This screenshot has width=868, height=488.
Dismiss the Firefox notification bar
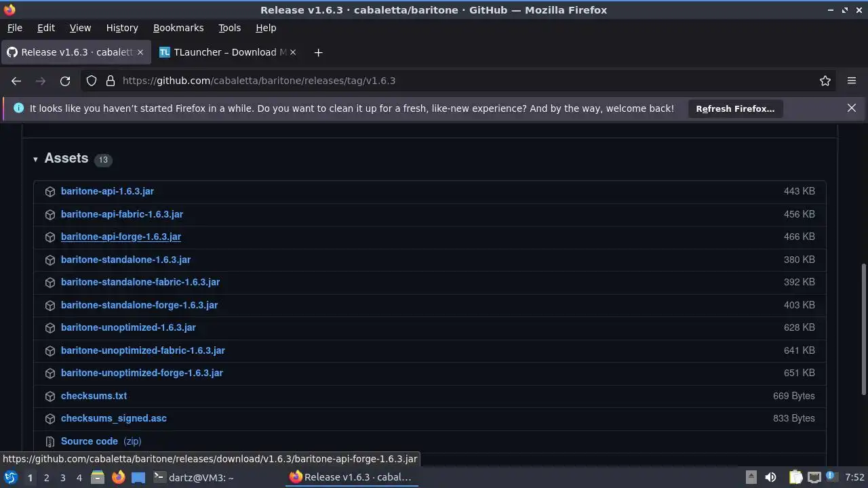click(x=852, y=108)
